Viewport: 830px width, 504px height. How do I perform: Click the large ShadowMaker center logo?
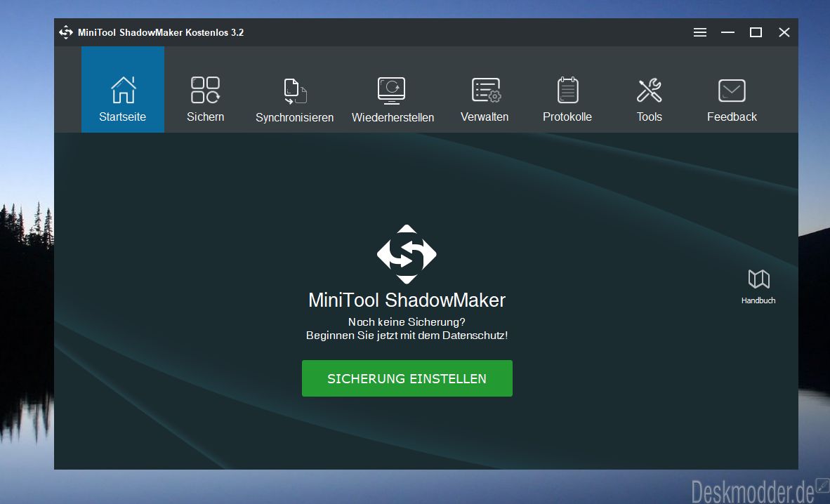coord(407,254)
